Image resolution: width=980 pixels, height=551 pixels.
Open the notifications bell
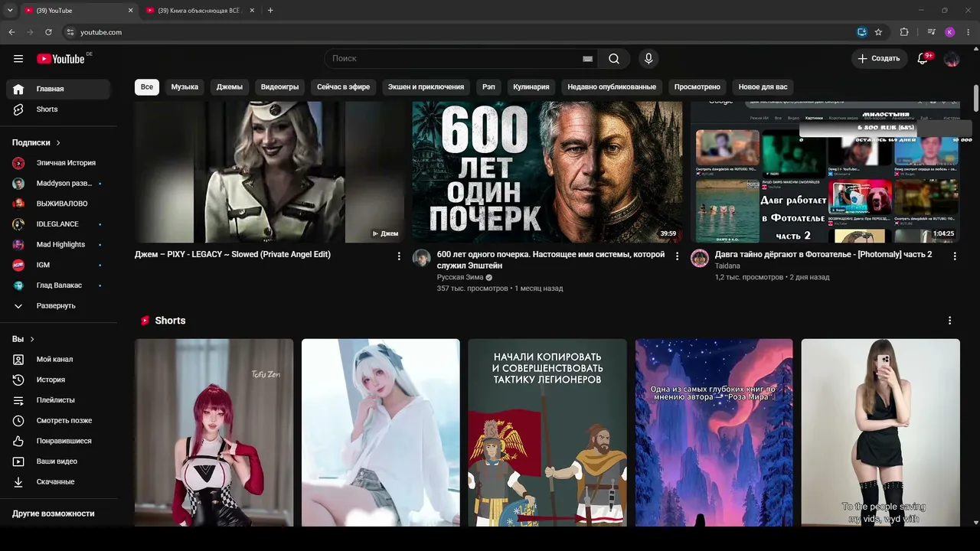point(923,59)
